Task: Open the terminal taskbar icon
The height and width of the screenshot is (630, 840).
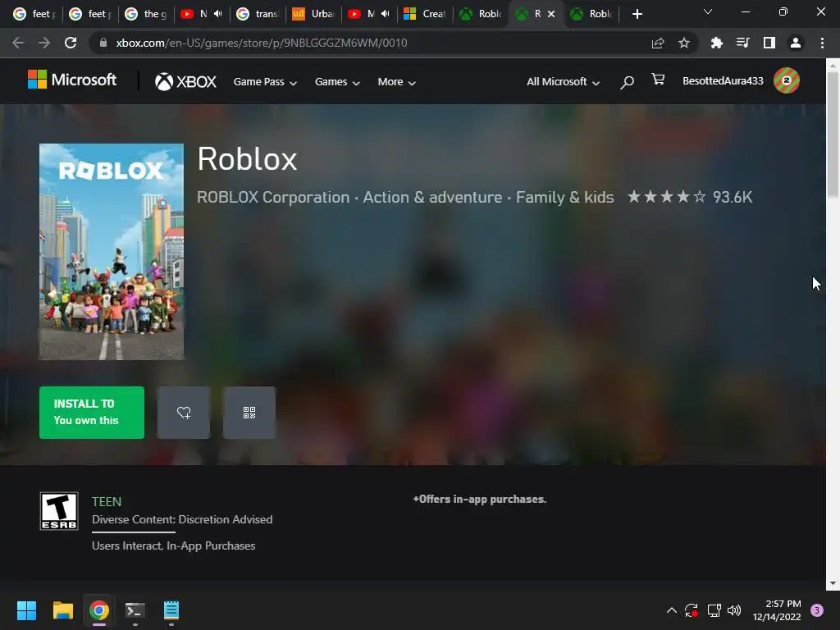Action: (x=135, y=610)
